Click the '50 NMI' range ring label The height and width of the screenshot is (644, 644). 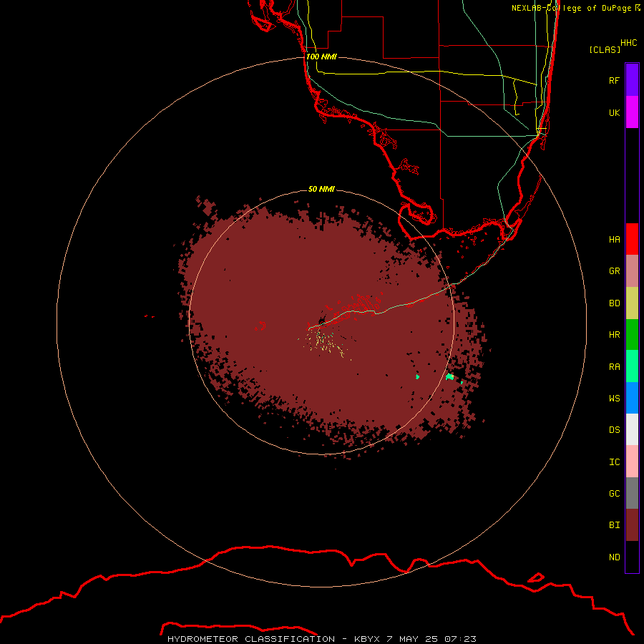tap(321, 189)
